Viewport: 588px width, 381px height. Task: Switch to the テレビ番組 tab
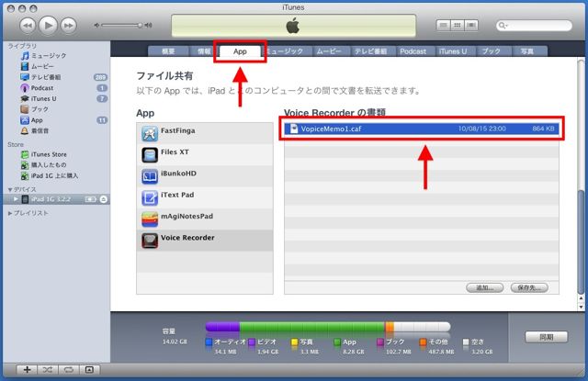371,51
